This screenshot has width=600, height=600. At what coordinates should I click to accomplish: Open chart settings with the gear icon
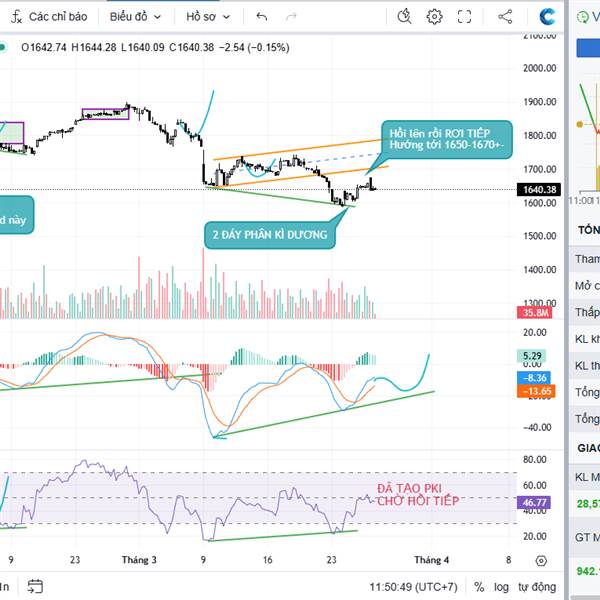[434, 17]
